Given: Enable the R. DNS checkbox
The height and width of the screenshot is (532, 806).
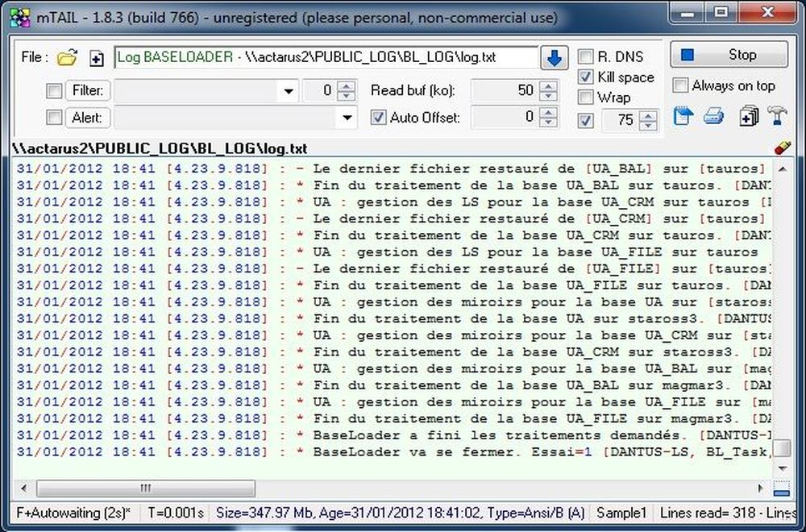Looking at the screenshot, I should coord(586,57).
